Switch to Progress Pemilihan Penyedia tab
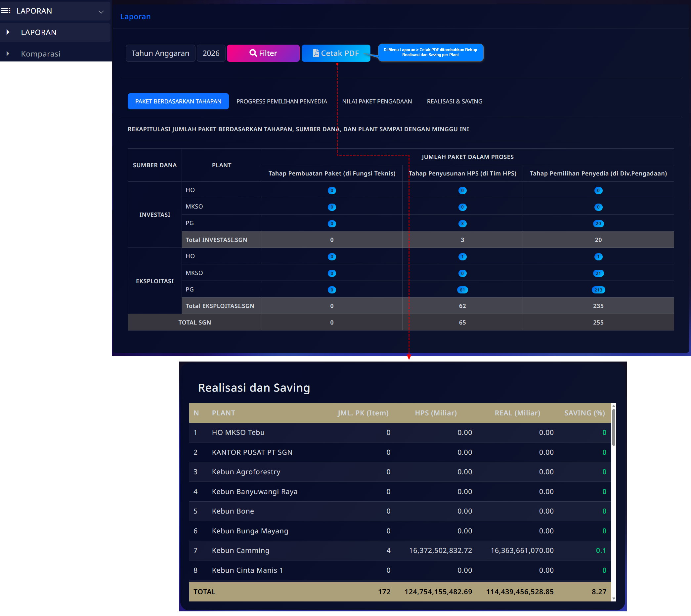 pyautogui.click(x=281, y=101)
